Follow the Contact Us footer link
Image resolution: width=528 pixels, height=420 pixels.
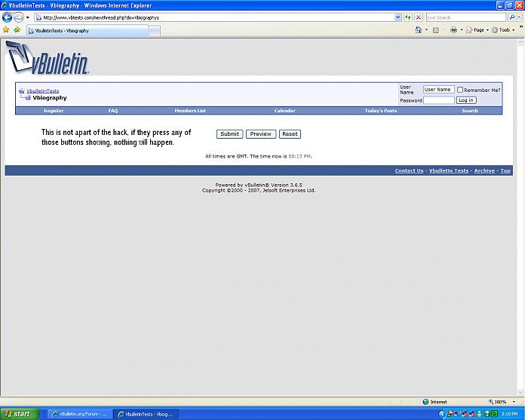click(409, 170)
